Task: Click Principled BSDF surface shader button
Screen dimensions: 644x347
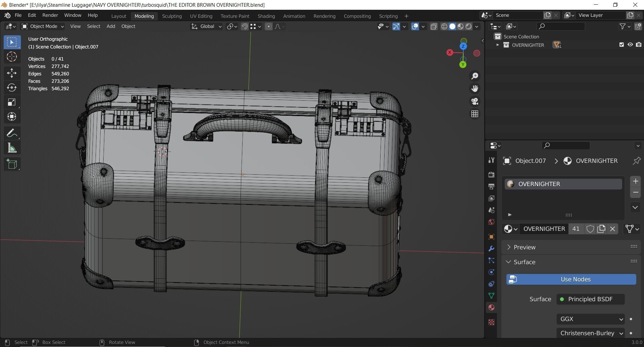Action: click(591, 299)
